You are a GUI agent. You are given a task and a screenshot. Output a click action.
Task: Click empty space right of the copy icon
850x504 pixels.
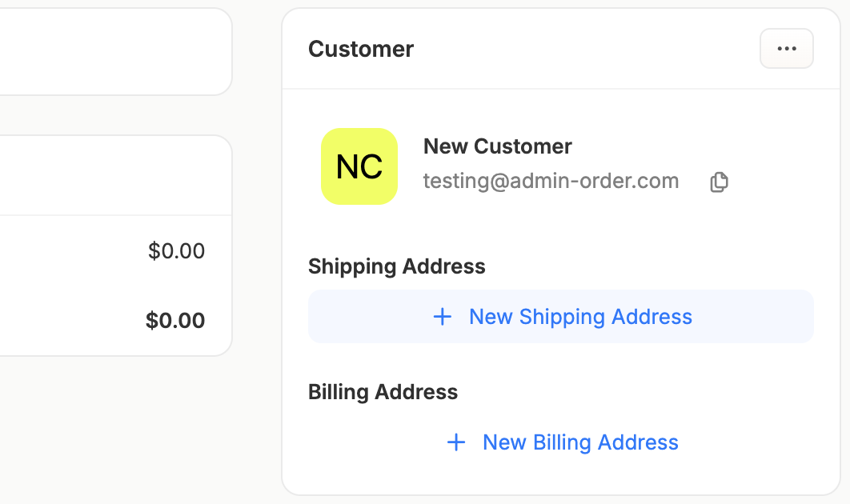(x=772, y=182)
